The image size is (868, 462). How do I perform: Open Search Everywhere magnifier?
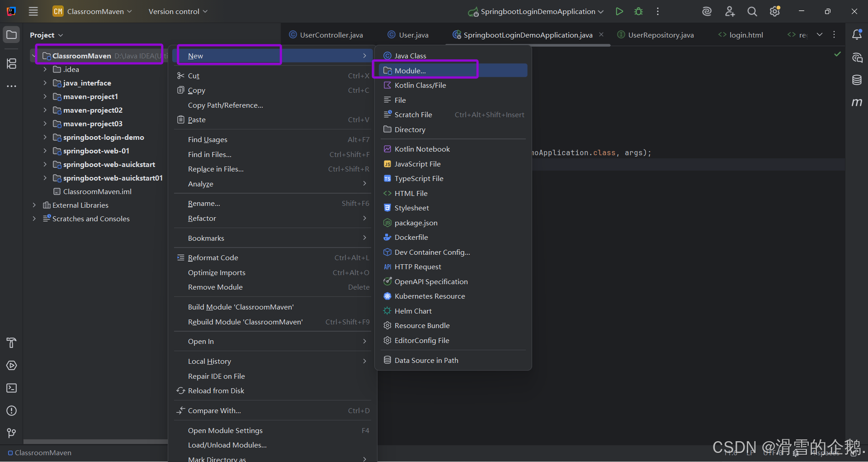tap(752, 11)
